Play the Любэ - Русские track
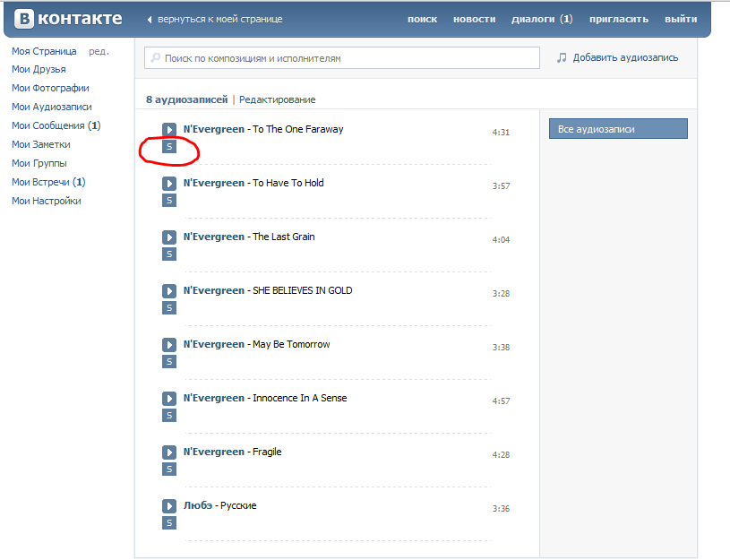 click(x=168, y=506)
